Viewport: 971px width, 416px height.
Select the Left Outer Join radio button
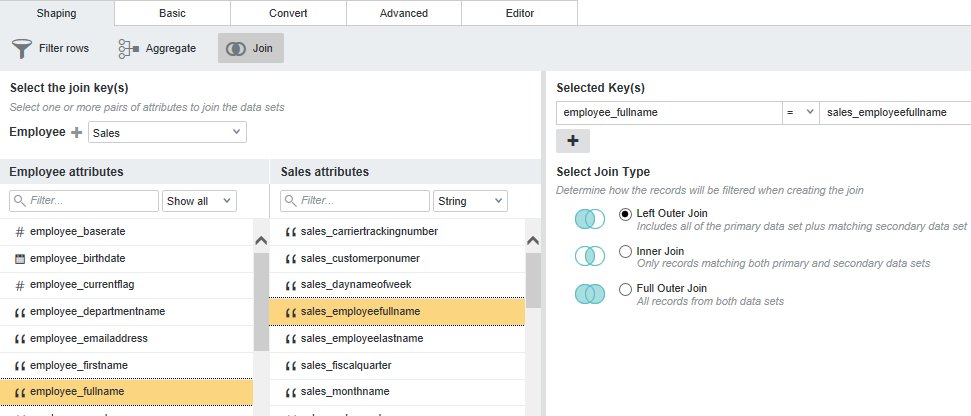626,214
